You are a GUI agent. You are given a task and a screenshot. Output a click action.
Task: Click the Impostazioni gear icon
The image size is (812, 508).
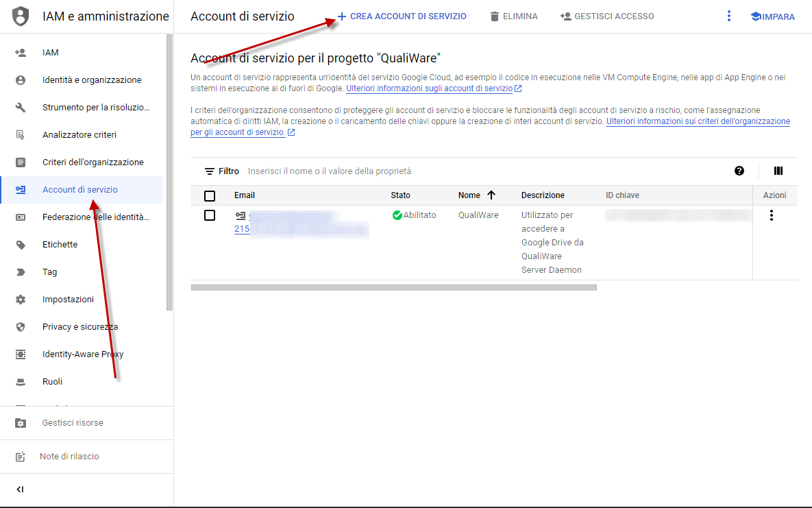tap(21, 300)
